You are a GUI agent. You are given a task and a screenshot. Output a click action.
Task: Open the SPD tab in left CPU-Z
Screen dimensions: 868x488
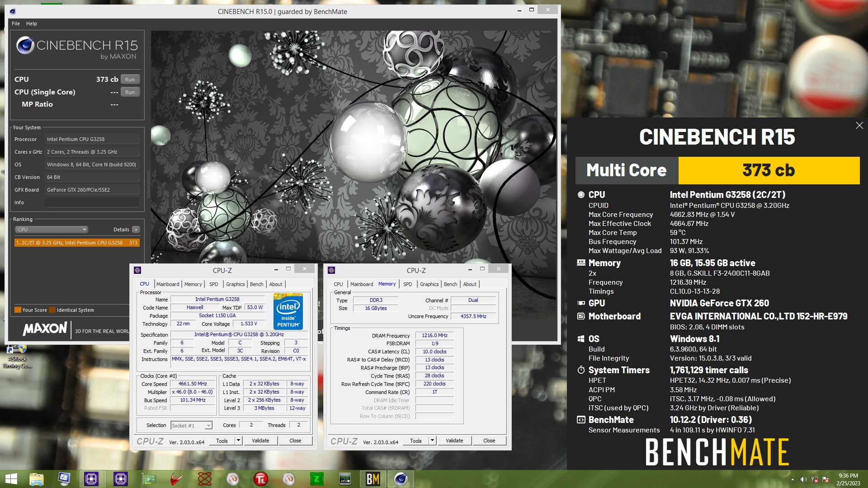coord(214,284)
